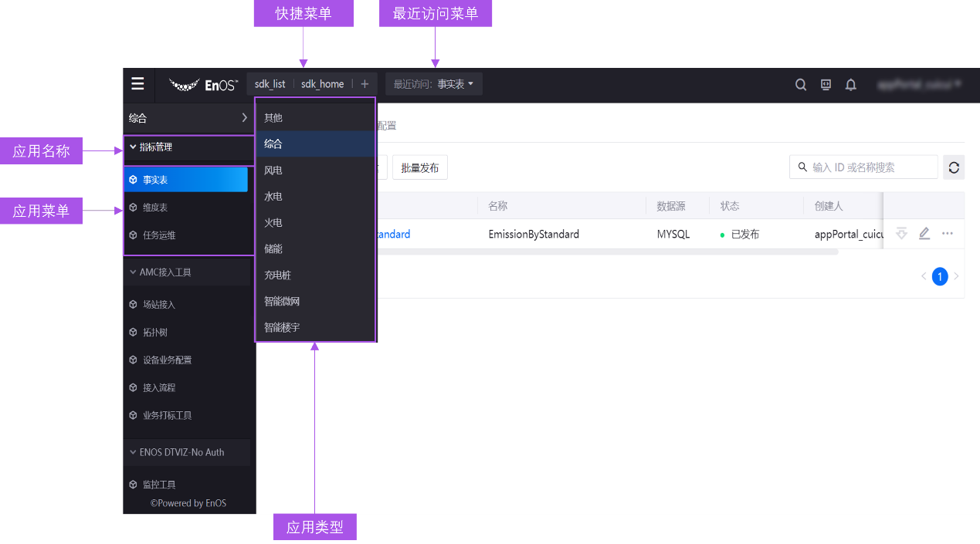Screen dimensions: 980x544
Task: Click the edit pencil icon for EmissionByStandard
Action: (924, 233)
